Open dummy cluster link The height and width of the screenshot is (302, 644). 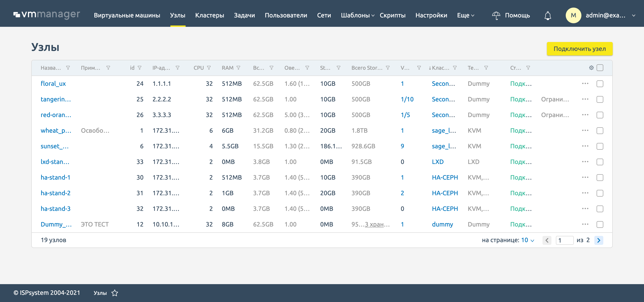pyautogui.click(x=442, y=224)
